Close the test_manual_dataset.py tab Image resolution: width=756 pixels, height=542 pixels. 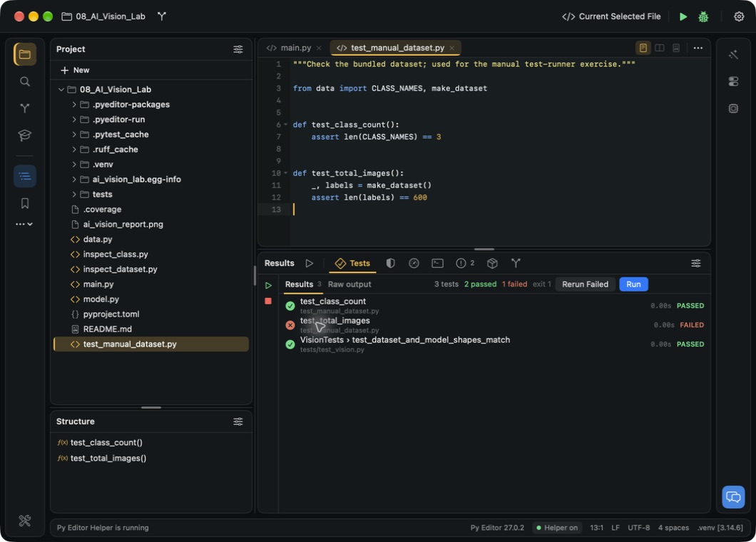click(x=451, y=48)
